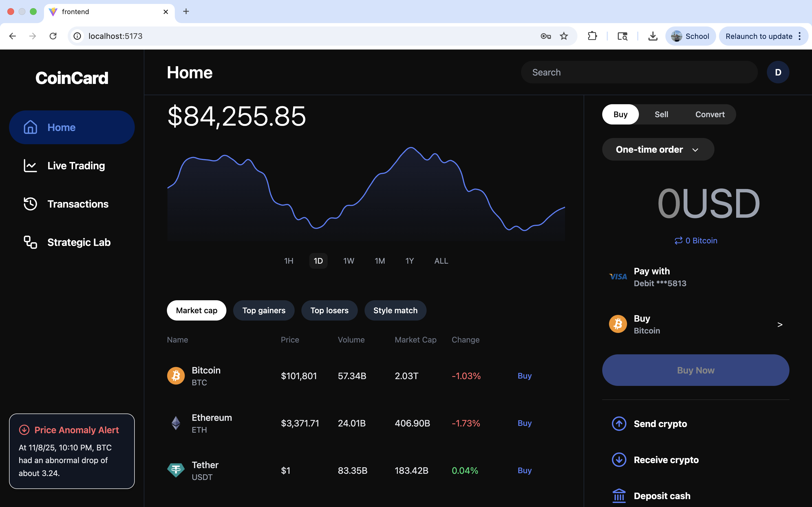The height and width of the screenshot is (507, 812).
Task: Click the Transactions history clock icon
Action: pyautogui.click(x=30, y=204)
